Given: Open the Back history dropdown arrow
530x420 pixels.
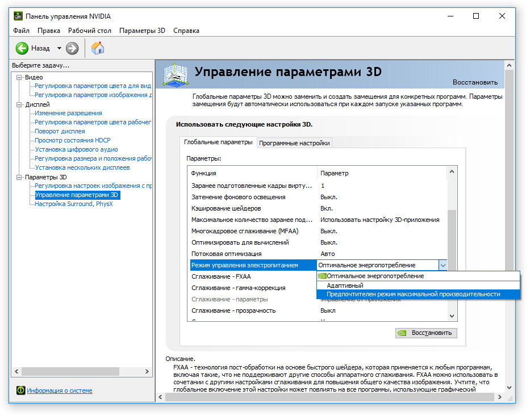Looking at the screenshot, I should click(x=59, y=48).
